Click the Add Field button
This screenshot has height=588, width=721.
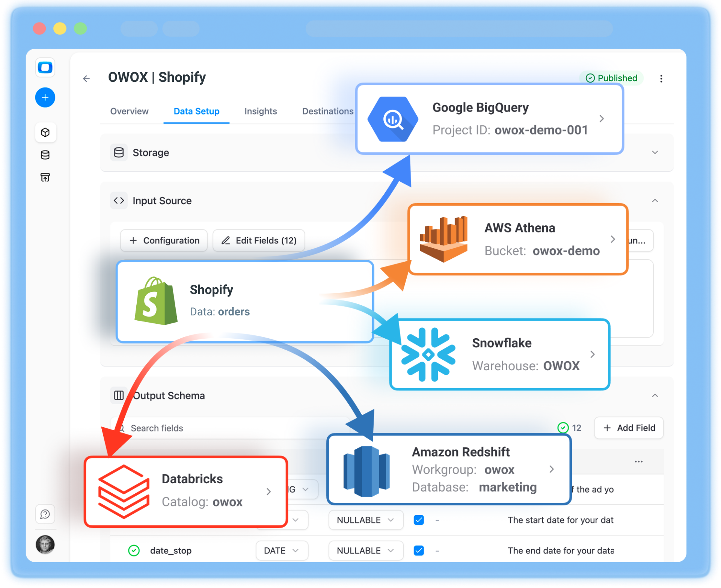point(628,428)
